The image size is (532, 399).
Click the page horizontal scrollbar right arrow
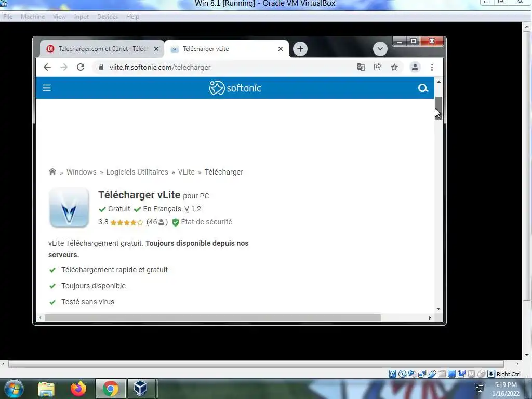(x=430, y=317)
